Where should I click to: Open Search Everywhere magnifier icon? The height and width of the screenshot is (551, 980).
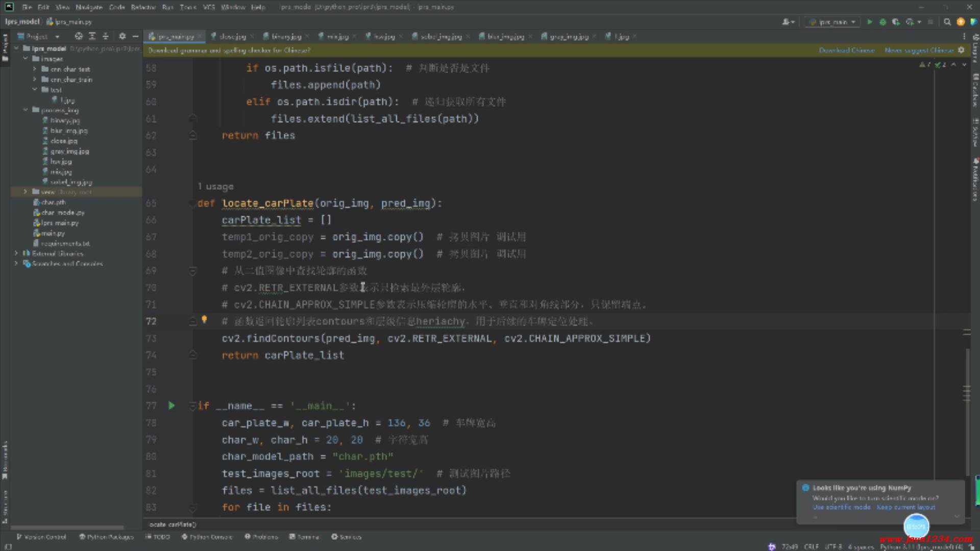point(947,22)
